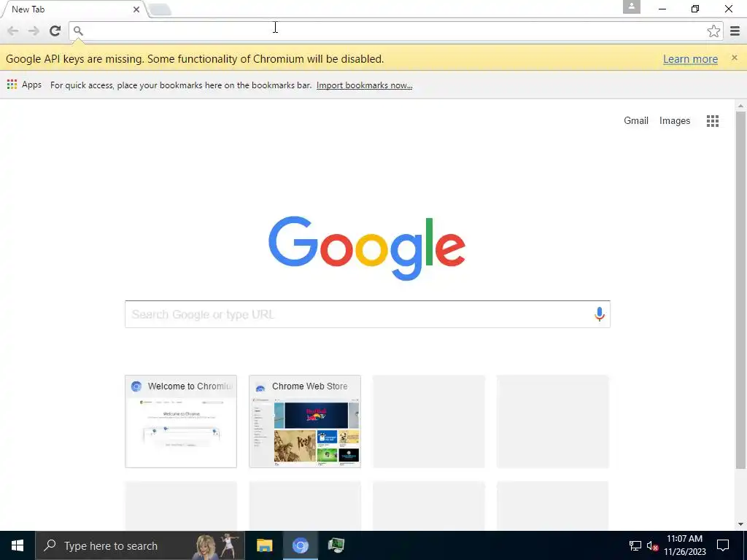Viewport: 747px width, 560px height.
Task: Click the page vertical scrollbar
Action: click(x=740, y=289)
